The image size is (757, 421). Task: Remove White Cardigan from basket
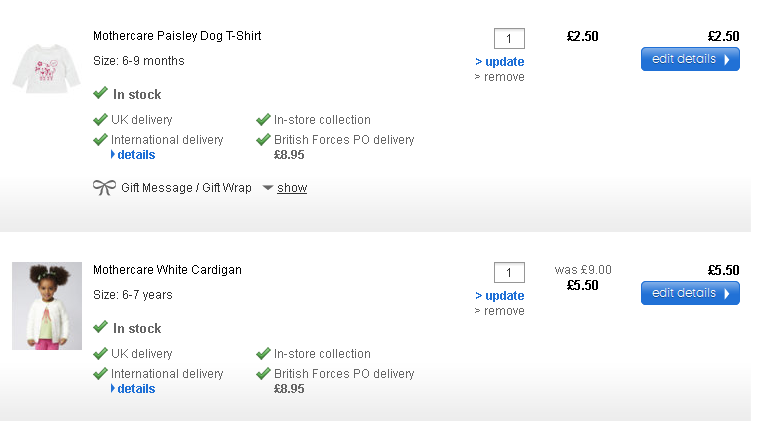(500, 311)
